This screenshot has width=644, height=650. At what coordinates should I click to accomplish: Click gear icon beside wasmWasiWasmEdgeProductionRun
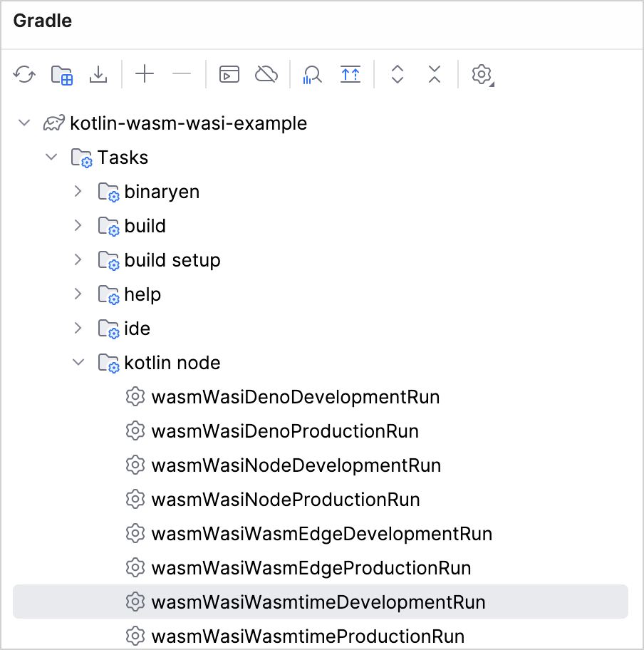pos(135,567)
